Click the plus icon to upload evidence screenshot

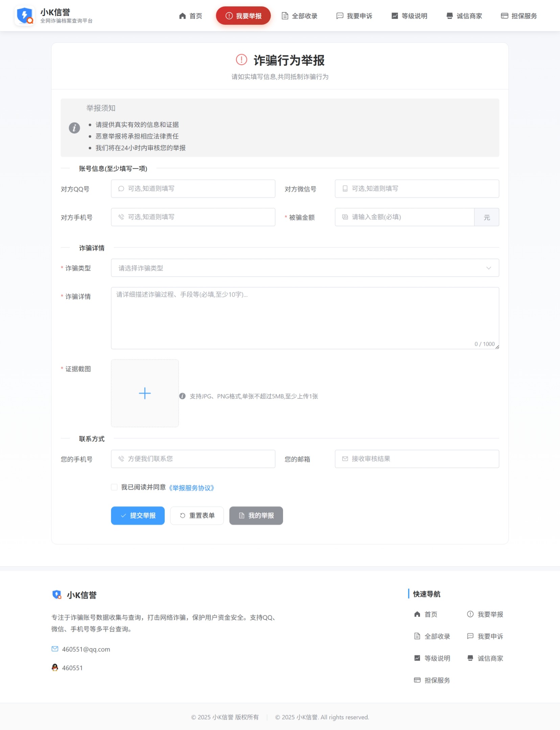[145, 393]
